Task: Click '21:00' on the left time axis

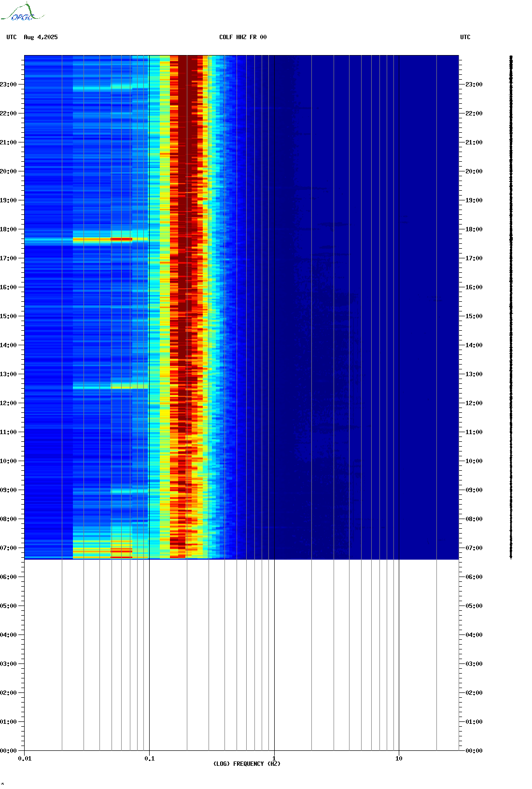Action: tap(8, 142)
